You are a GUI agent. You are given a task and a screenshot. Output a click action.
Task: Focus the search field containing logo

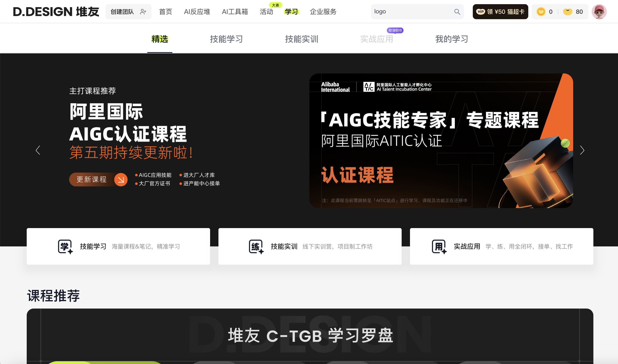(412, 11)
